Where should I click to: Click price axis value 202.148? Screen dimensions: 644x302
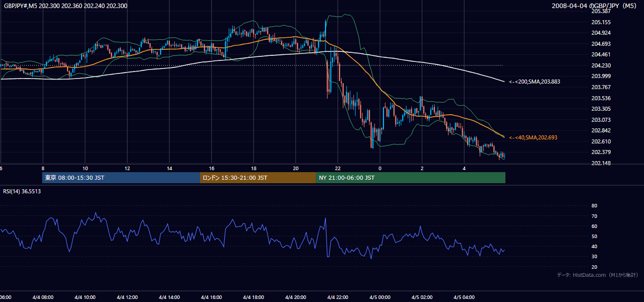pos(601,163)
